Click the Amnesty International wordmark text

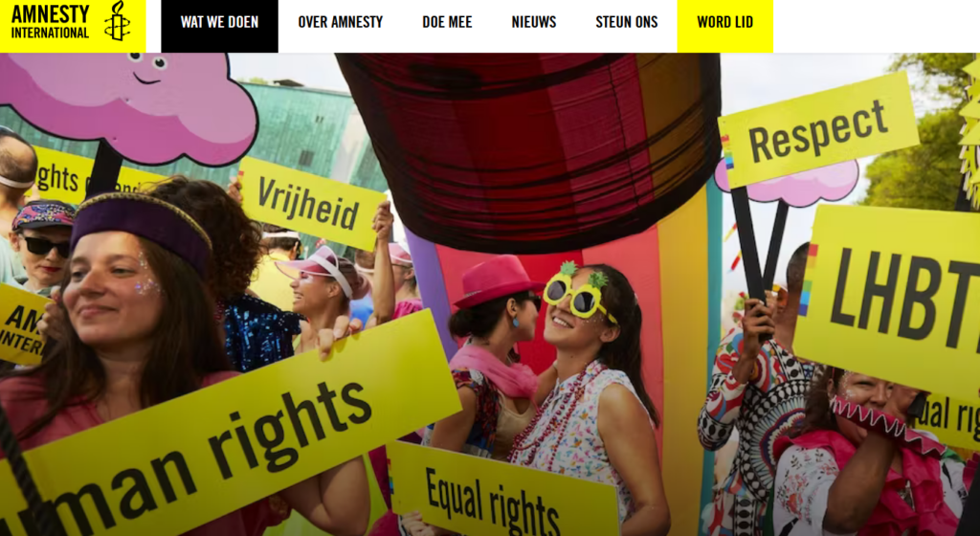click(50, 22)
